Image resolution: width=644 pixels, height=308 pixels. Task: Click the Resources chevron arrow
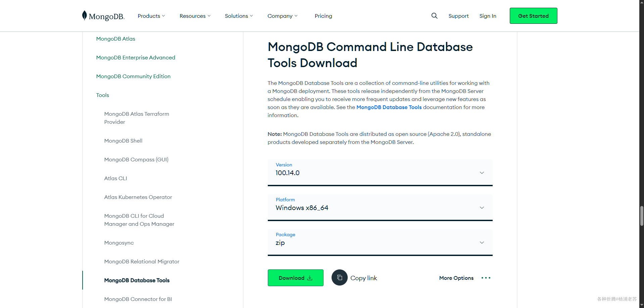click(x=209, y=16)
